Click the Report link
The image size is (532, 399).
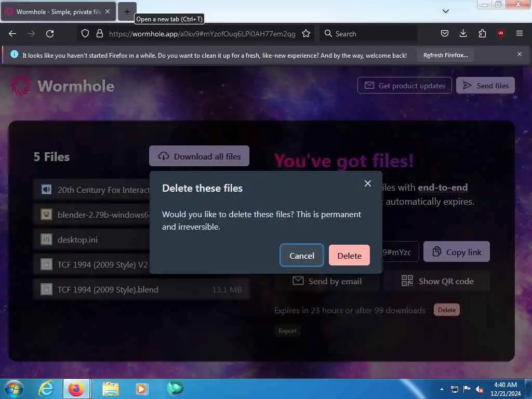tap(287, 331)
